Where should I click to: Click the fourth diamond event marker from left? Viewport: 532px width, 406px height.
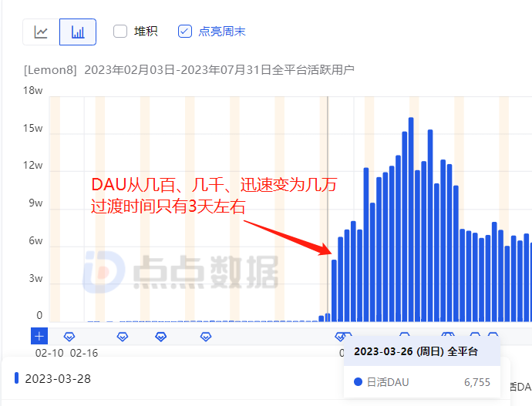click(x=206, y=337)
